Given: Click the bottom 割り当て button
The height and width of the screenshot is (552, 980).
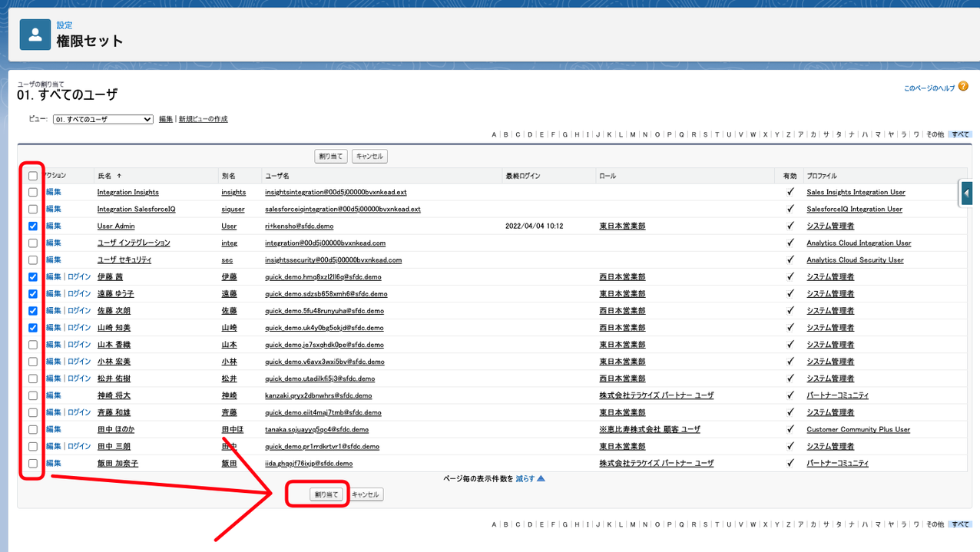Looking at the screenshot, I should [326, 494].
